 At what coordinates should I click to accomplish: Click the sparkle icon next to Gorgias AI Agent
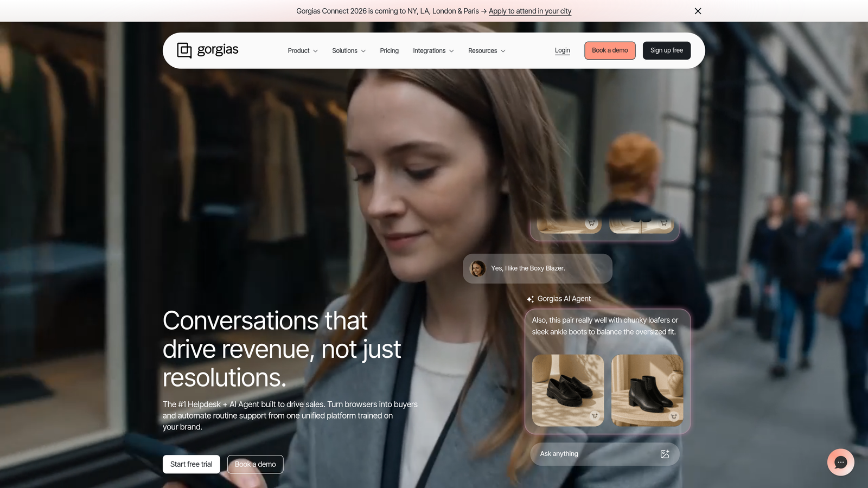530,298
